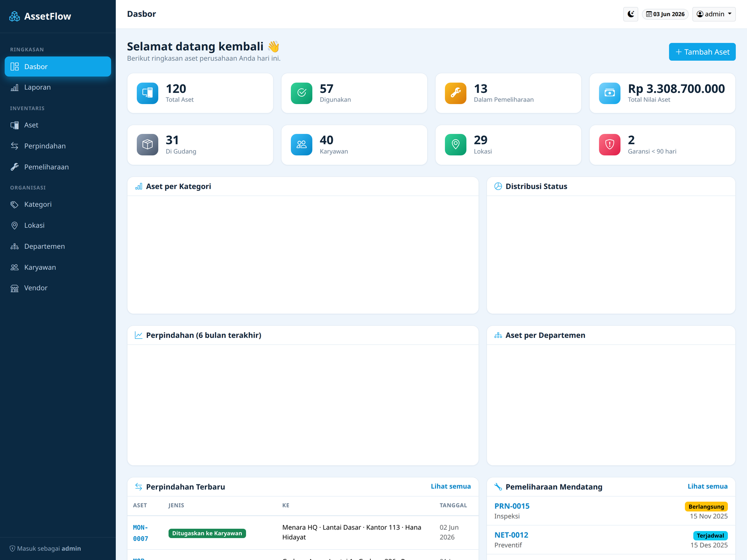Image resolution: width=747 pixels, height=560 pixels.
Task: Open Dasbor in the sidebar
Action: [x=58, y=66]
